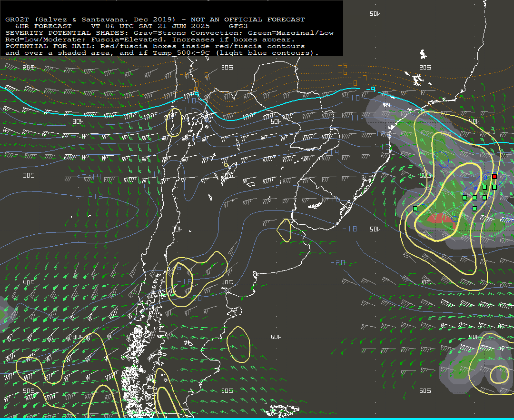Select the "-20" label over the Atlantic
514x420 pixels.
pyautogui.click(x=337, y=263)
